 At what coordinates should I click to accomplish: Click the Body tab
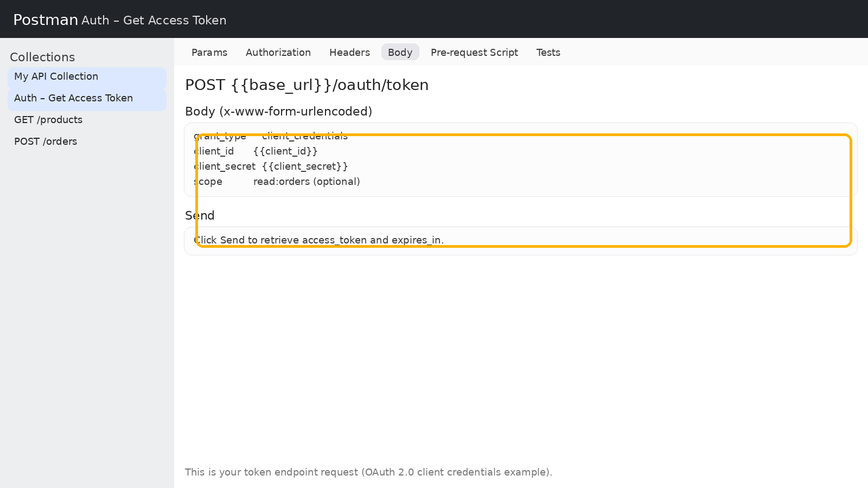(400, 53)
